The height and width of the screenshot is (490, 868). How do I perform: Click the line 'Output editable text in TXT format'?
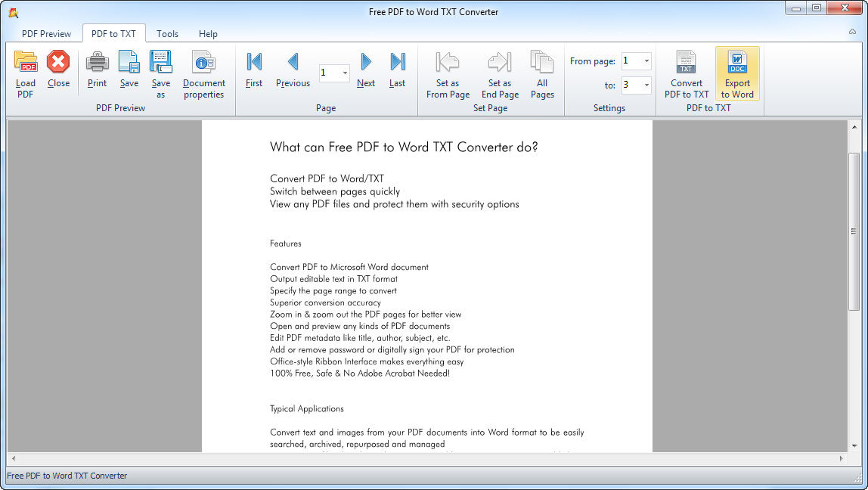point(333,279)
